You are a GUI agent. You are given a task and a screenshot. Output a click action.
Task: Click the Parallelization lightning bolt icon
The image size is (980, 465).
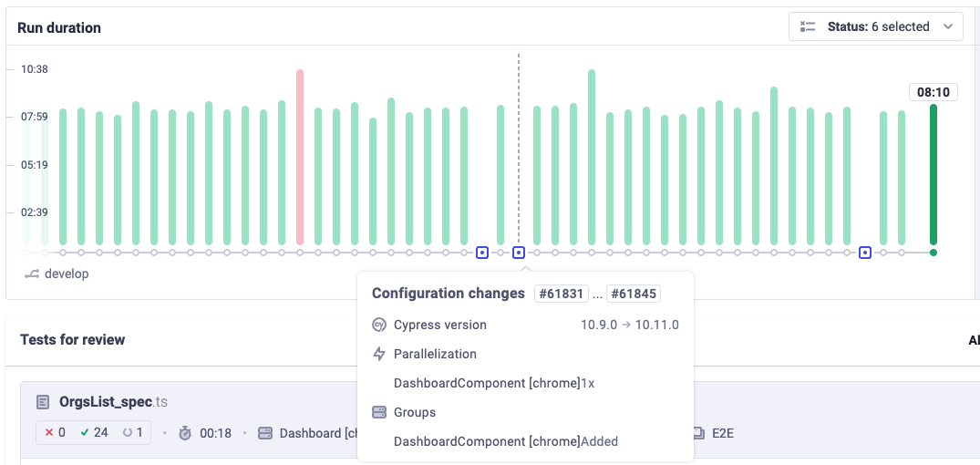pos(379,354)
